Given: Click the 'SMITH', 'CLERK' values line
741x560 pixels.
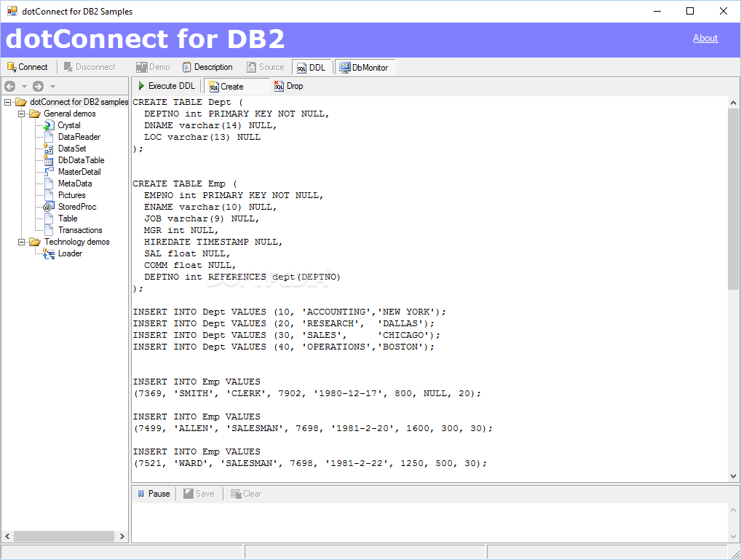Looking at the screenshot, I should (307, 393).
